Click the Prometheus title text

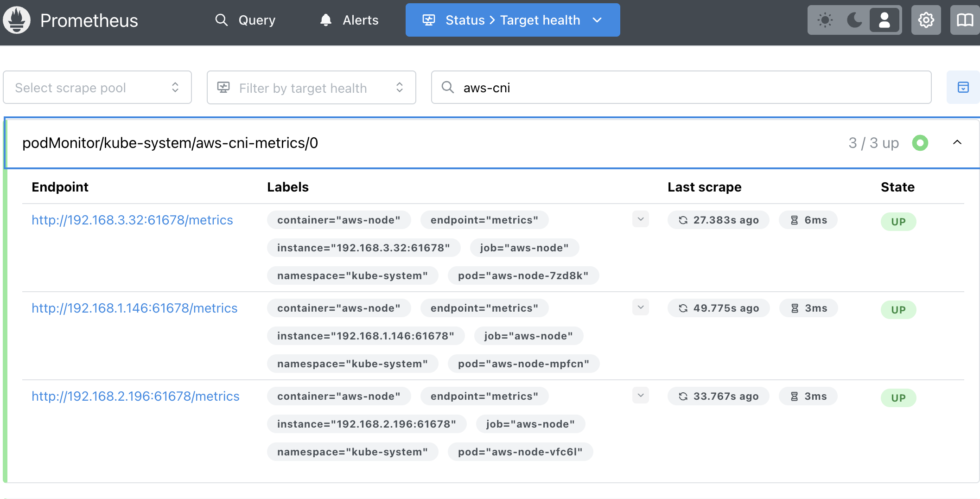click(x=89, y=20)
